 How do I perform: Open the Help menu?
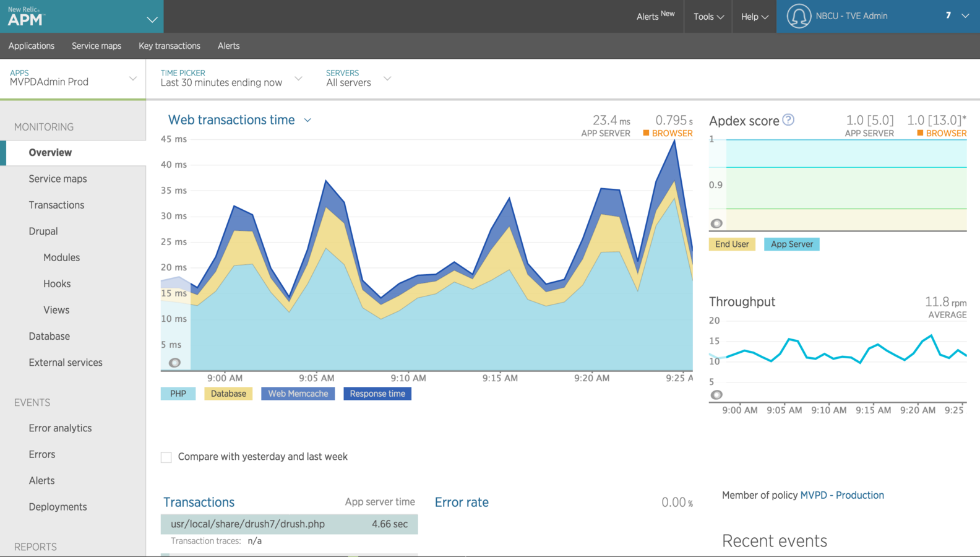(755, 17)
